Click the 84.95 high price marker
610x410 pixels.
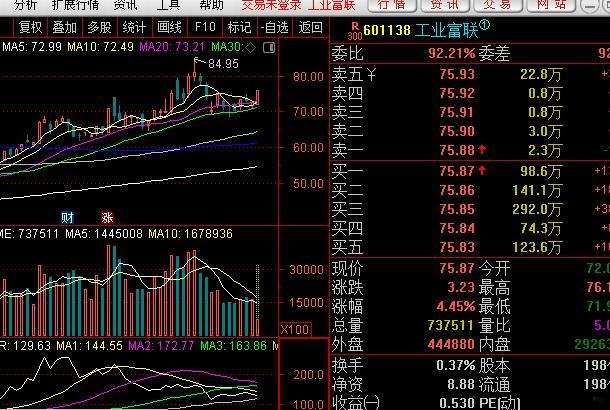click(223, 63)
